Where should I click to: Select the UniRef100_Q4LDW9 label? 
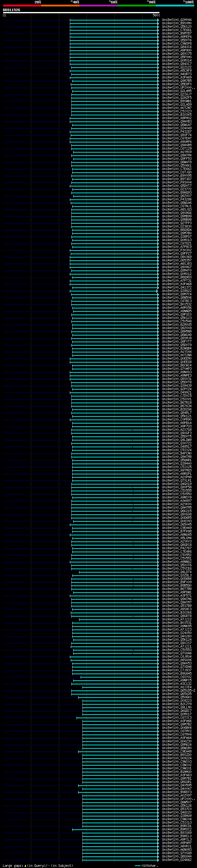tap(177, 440)
